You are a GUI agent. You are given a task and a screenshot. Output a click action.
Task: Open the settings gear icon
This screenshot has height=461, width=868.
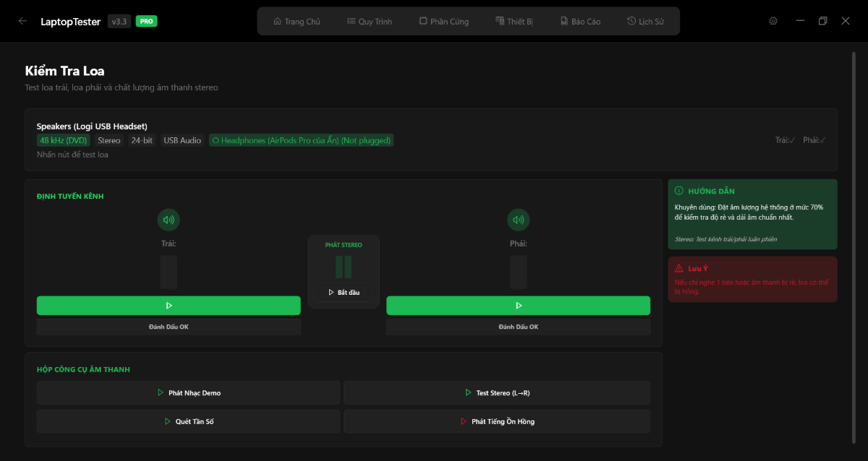pyautogui.click(x=773, y=21)
